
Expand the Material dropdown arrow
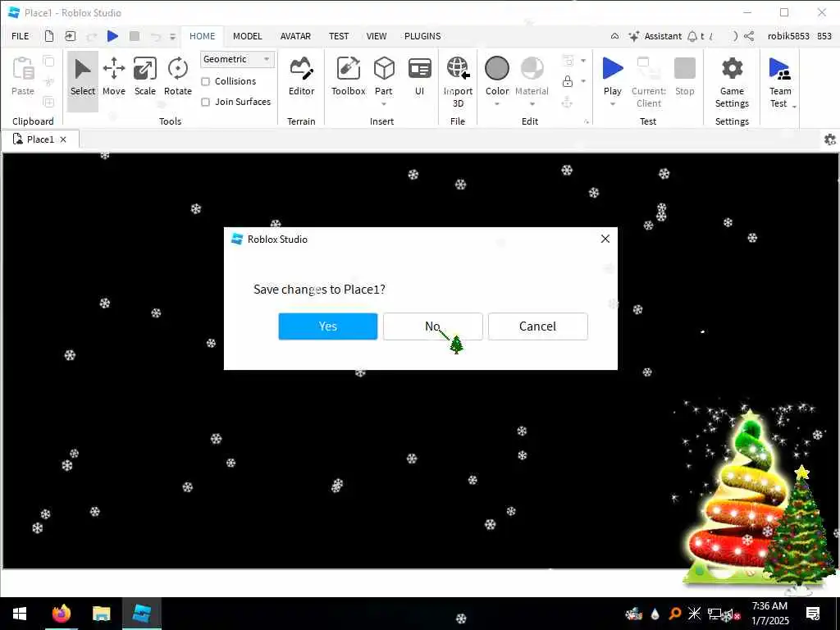coord(532,104)
